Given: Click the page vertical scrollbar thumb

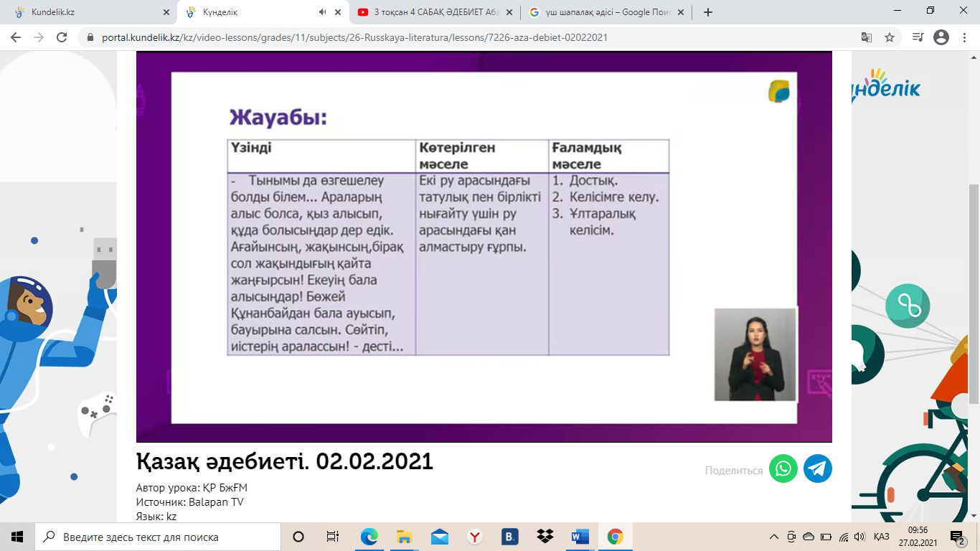Looking at the screenshot, I should 974,294.
